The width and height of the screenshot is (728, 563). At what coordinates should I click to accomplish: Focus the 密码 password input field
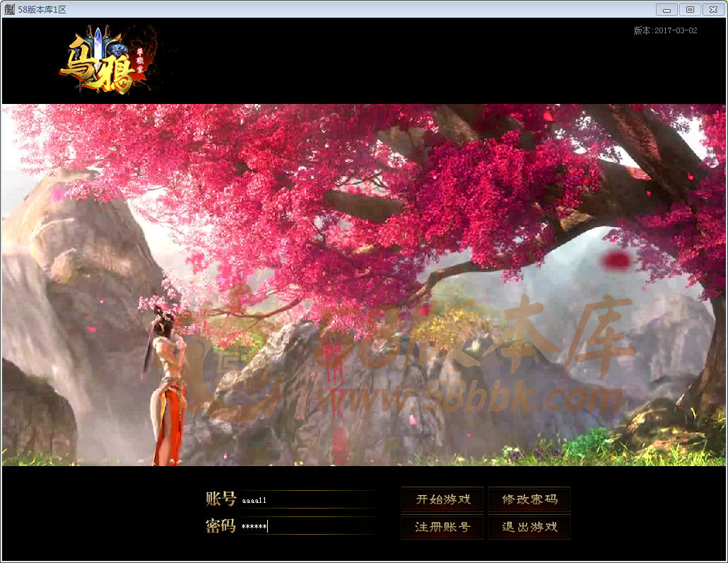point(308,526)
